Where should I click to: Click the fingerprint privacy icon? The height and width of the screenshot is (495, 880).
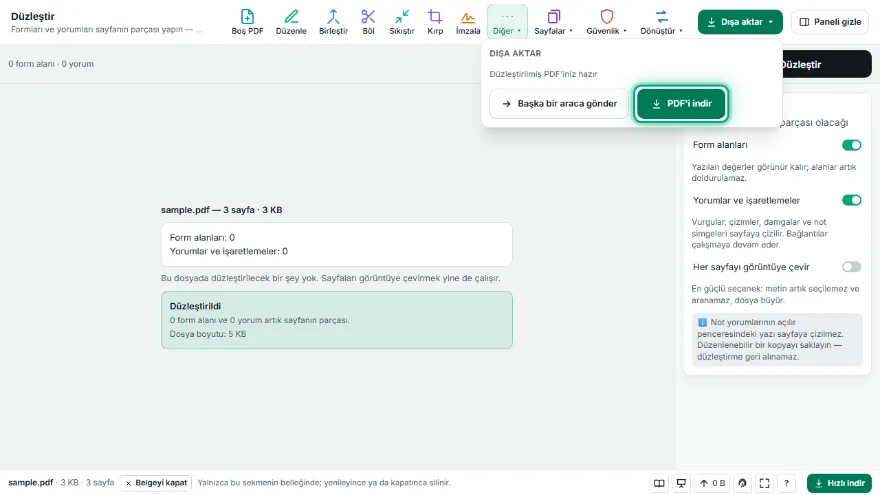pos(742,483)
